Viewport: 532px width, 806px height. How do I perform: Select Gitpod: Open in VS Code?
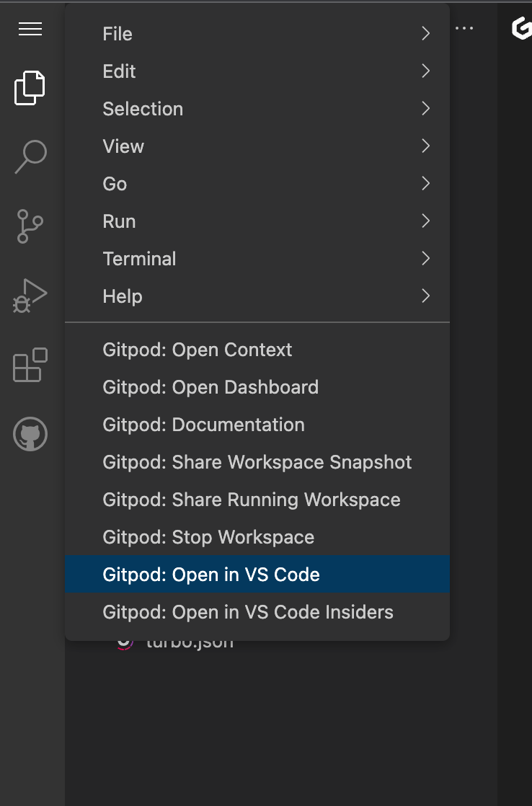[x=211, y=574]
